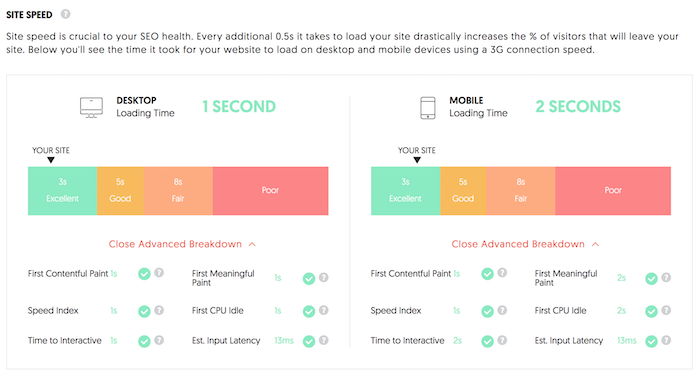This screenshot has height=376, width=700.
Task: Open help for mobile Time to Interactive
Action: (502, 340)
